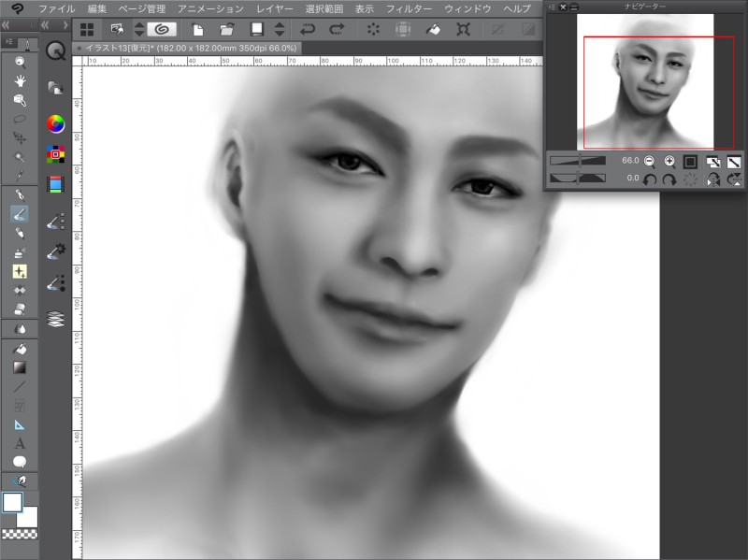Image resolution: width=748 pixels, height=560 pixels.
Task: Select the Text tool
Action: pos(20,443)
